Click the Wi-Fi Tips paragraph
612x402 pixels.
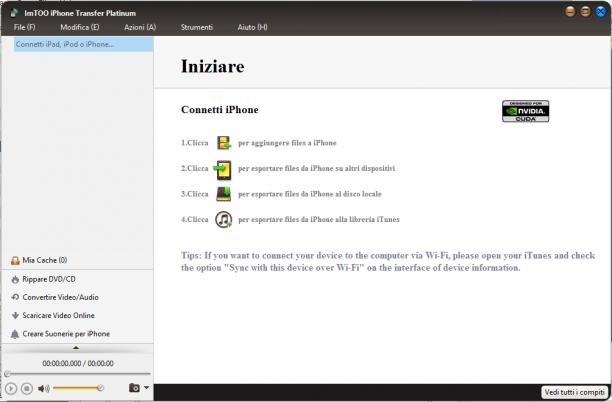388,261
